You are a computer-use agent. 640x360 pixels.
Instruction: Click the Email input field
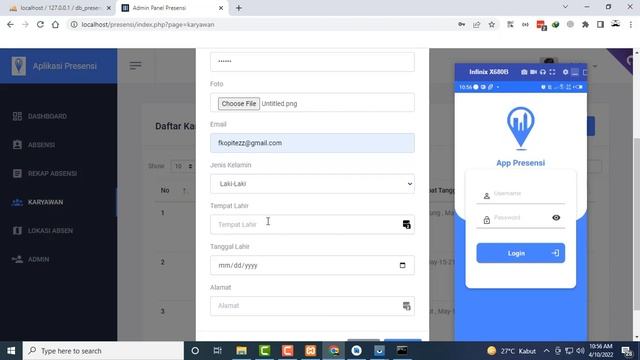[312, 143]
